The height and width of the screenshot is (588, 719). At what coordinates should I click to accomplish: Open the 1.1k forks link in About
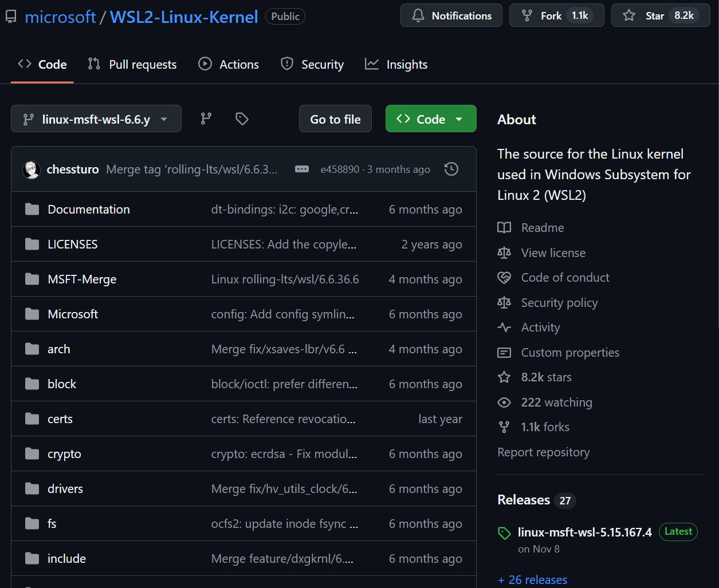click(533, 427)
